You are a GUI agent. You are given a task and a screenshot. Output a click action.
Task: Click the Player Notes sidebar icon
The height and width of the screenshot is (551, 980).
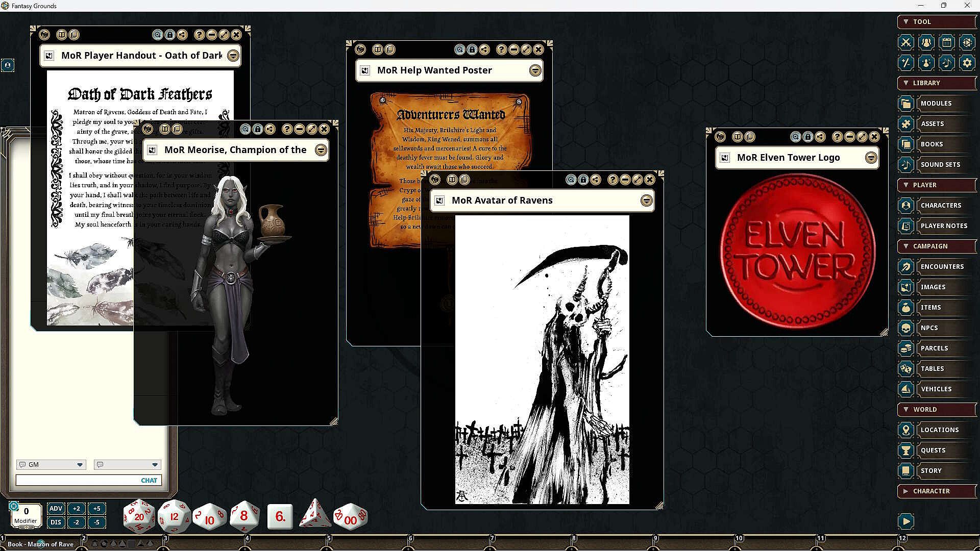(x=906, y=226)
